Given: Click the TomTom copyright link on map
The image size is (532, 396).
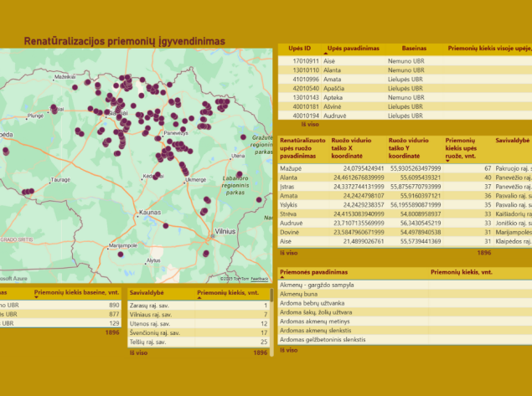Looking at the screenshot, I should 234,278.
